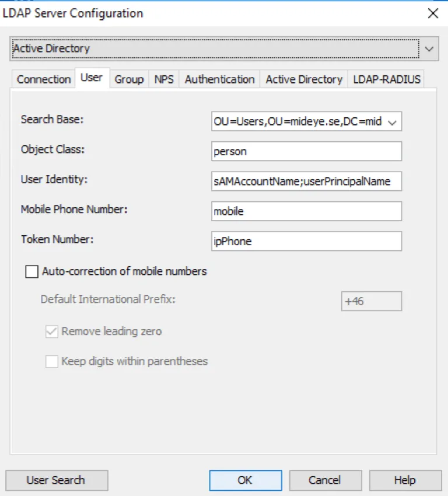Enable Auto-correction of mobile numbers
Image resolution: width=448 pixels, height=496 pixels.
[32, 271]
